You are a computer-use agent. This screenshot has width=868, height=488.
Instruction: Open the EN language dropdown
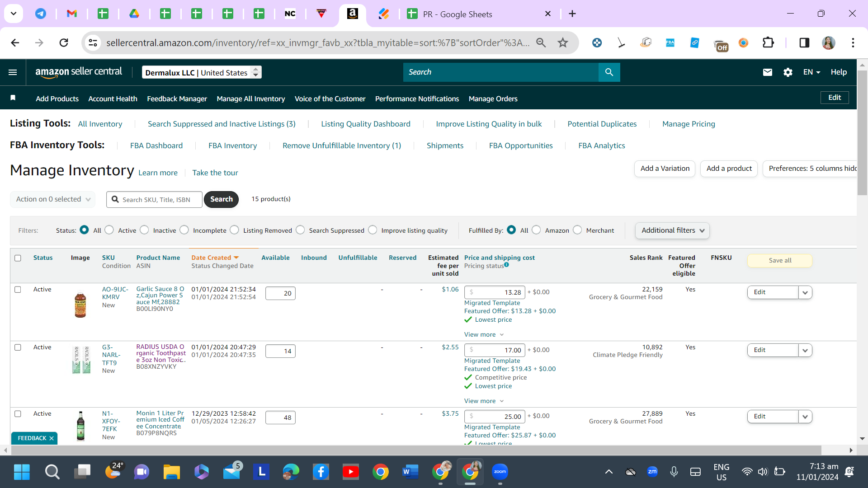coord(811,72)
